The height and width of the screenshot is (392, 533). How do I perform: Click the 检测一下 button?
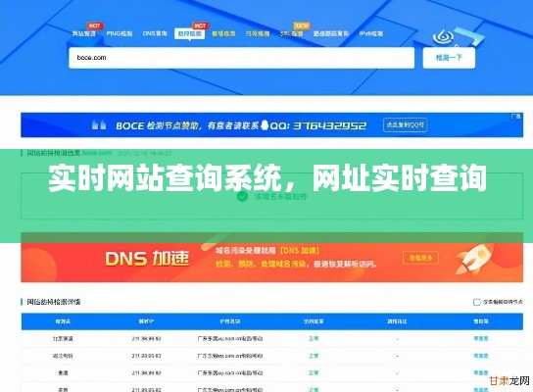[449, 58]
